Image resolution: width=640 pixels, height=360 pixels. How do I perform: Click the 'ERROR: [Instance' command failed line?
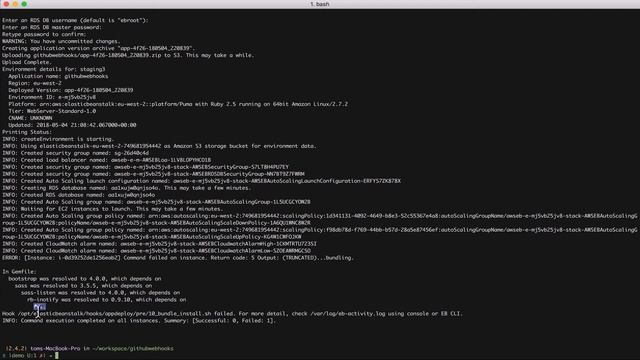(x=178, y=258)
